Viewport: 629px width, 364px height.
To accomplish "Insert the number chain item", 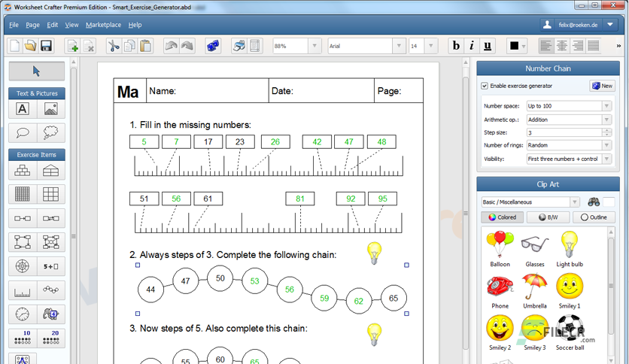I will click(51, 290).
